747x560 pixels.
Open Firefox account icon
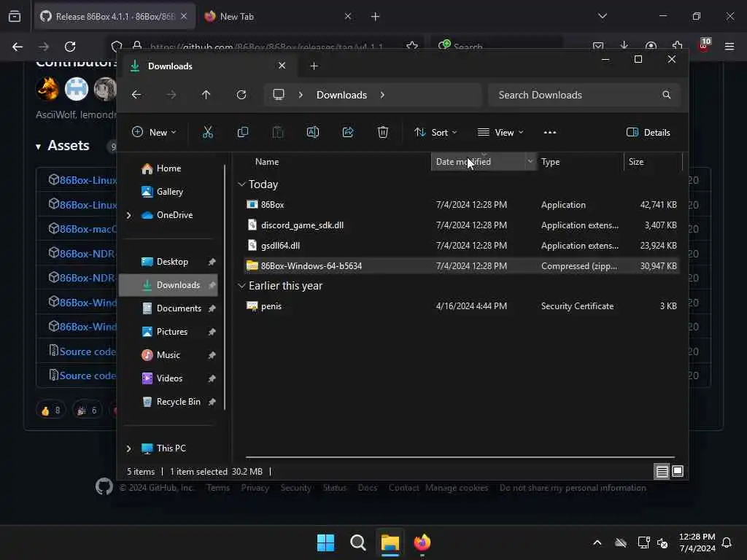tap(651, 46)
